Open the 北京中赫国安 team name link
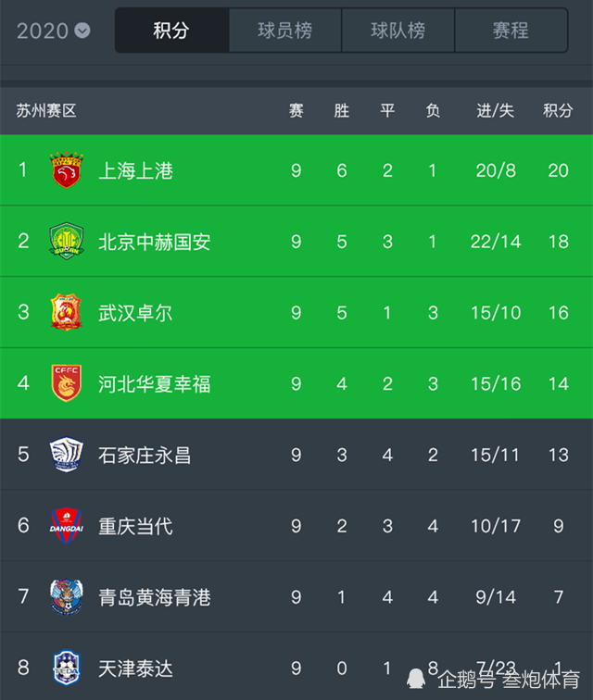This screenshot has width=593, height=700. (155, 242)
